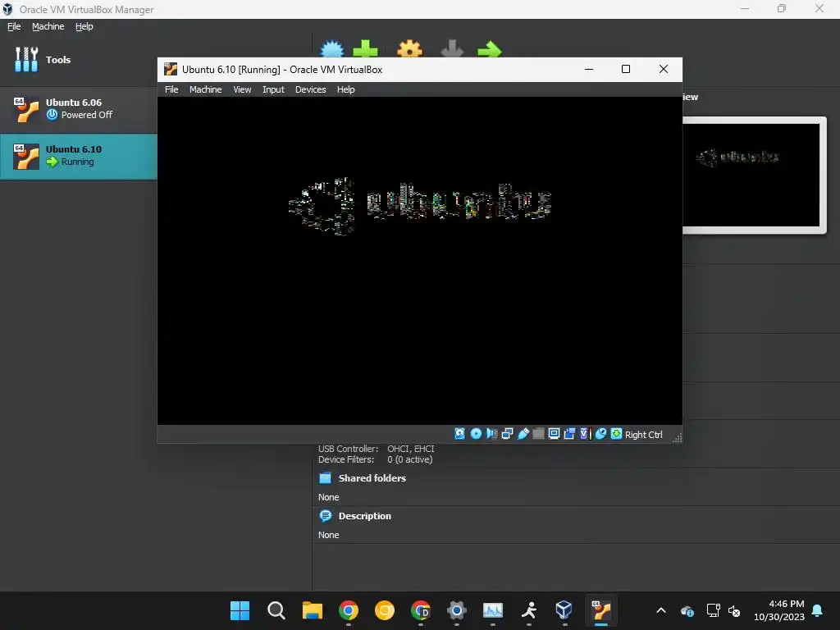This screenshot has width=840, height=630.
Task: Open Chrome Dev icon on taskbar
Action: 421,610
